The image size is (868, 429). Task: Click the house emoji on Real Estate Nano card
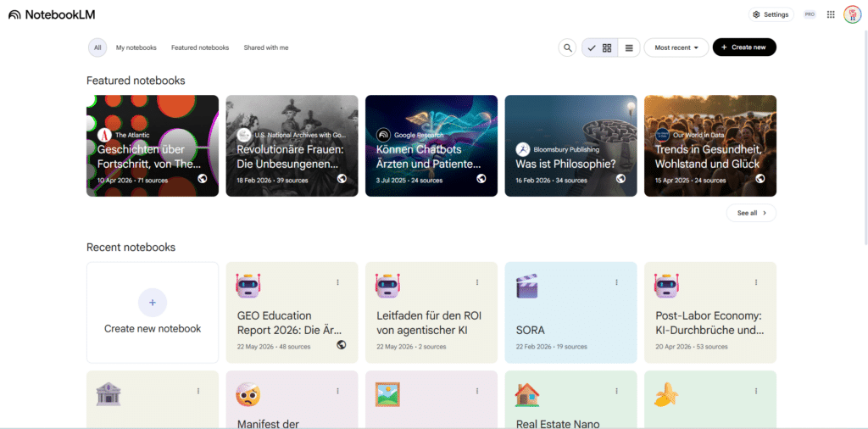(x=527, y=394)
